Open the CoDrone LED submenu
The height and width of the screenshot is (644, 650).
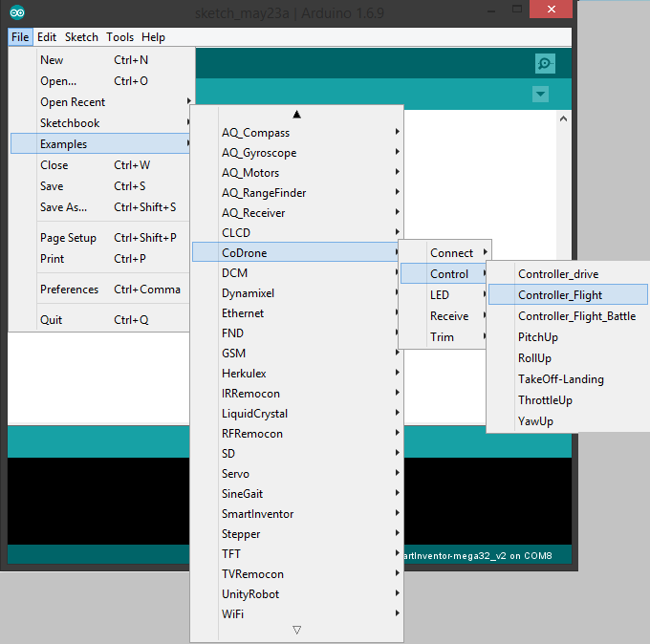click(445, 295)
